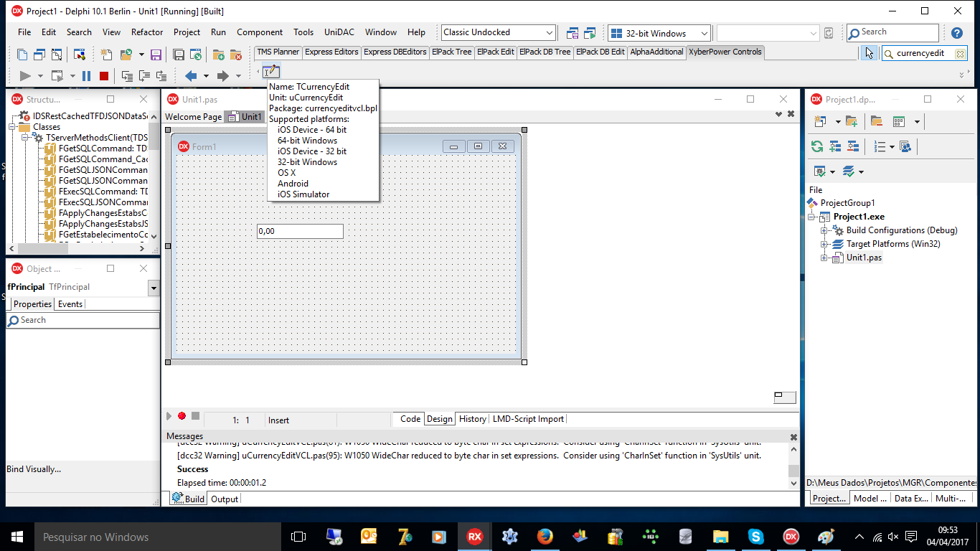The width and height of the screenshot is (980, 551).
Task: Open Firefox from the Windows taskbar
Action: pyautogui.click(x=545, y=537)
